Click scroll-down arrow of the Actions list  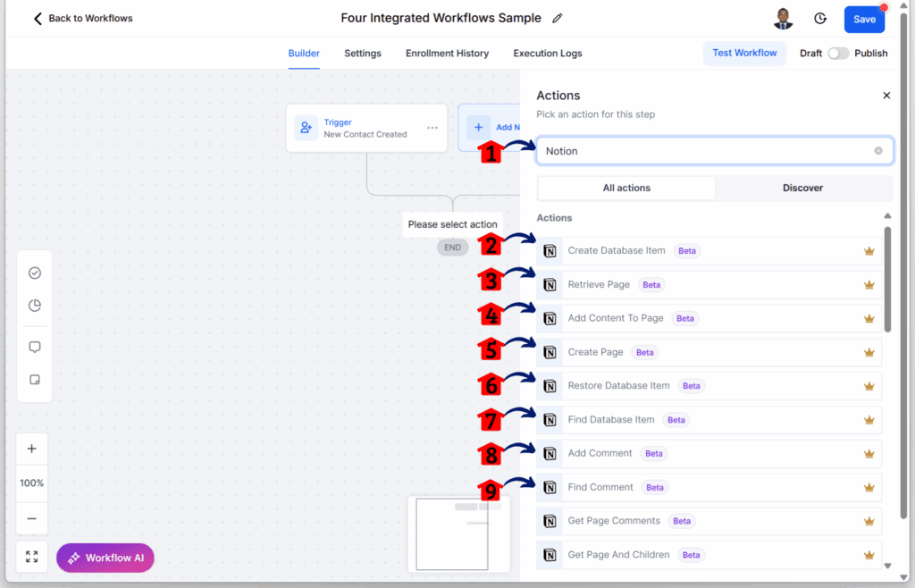[x=887, y=566]
